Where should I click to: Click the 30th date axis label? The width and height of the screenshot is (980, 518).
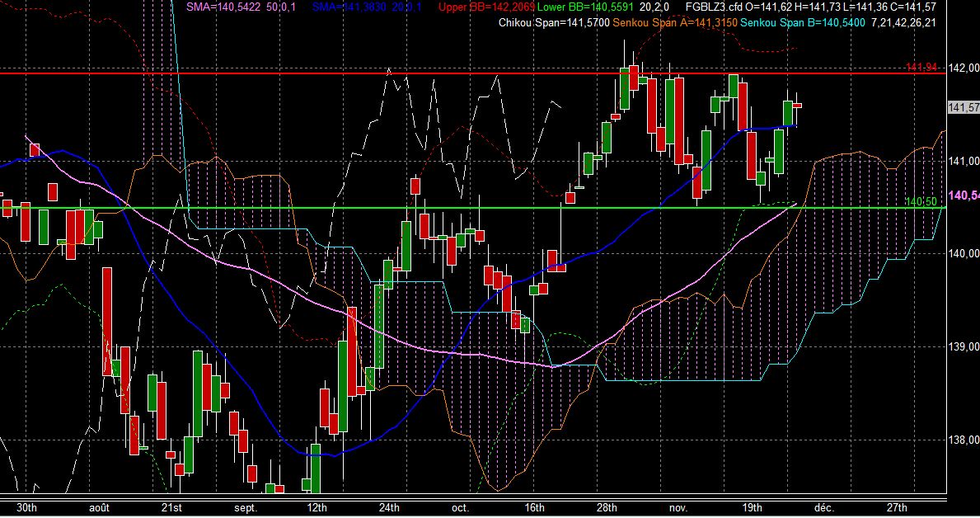pos(26,507)
